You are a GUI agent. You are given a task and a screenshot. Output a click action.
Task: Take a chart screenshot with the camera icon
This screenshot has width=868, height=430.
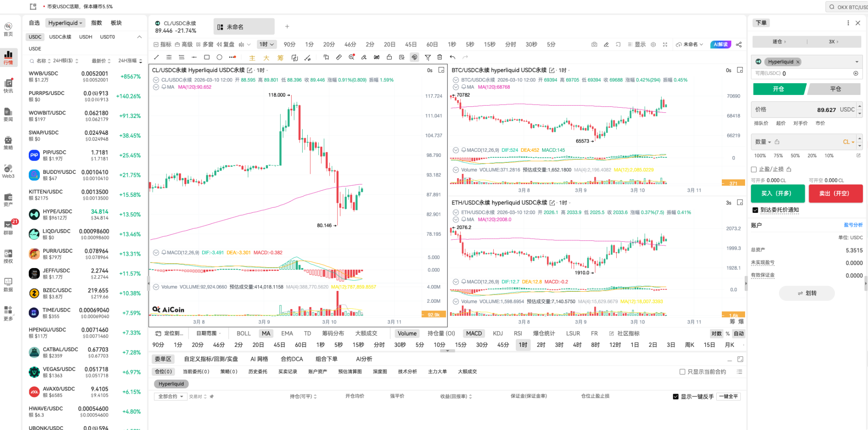pos(594,44)
